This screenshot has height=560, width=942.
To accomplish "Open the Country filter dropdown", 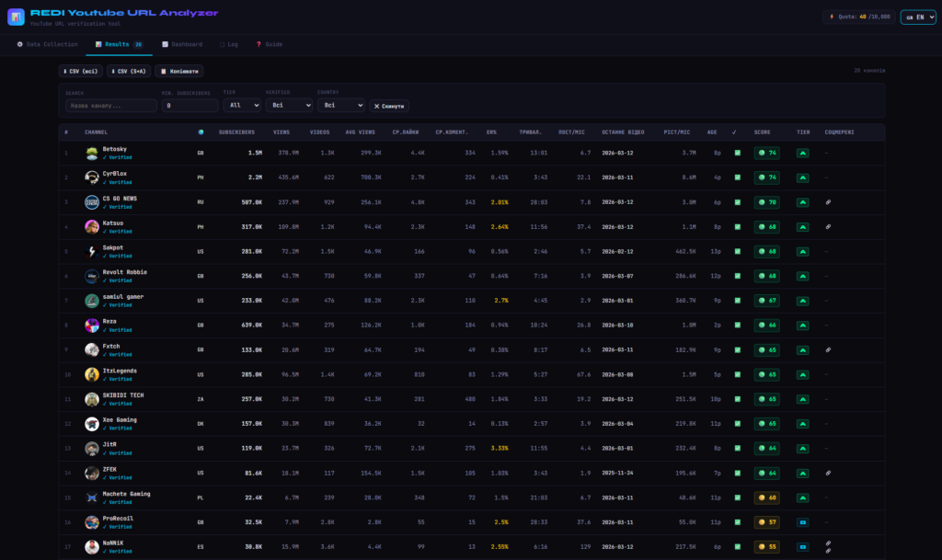I will 340,106.
